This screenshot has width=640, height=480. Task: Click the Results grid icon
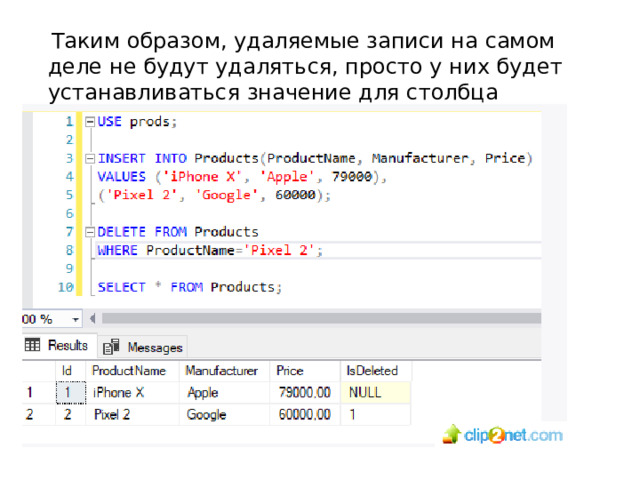pos(32,345)
